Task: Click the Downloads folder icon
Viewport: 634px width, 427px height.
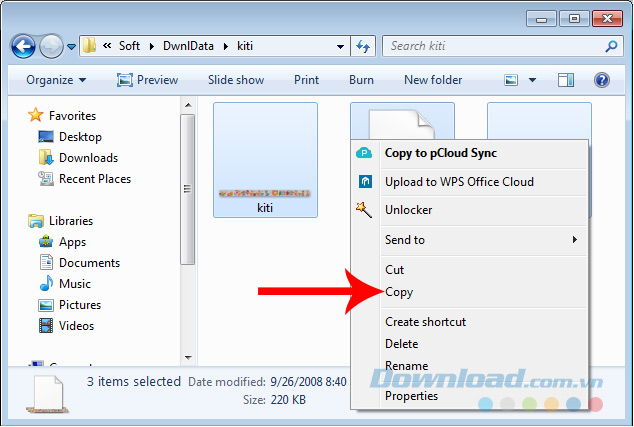Action: point(46,158)
